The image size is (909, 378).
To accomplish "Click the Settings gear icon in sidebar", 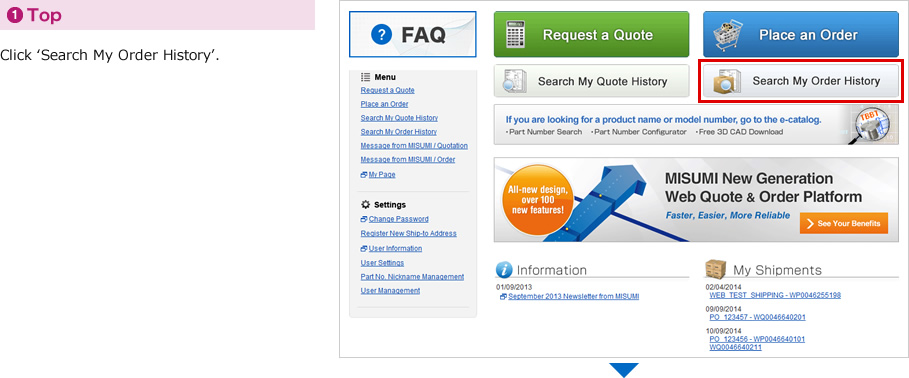I will (365, 205).
